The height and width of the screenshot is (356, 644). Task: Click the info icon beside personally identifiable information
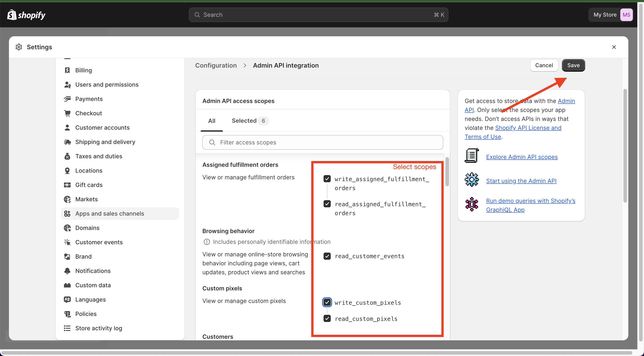click(206, 242)
